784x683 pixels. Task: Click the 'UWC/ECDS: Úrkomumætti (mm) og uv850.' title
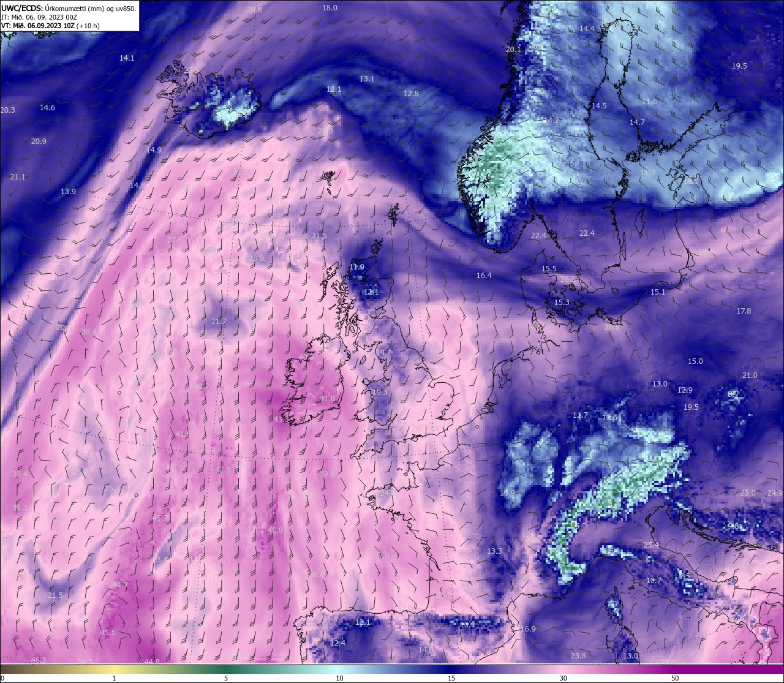click(69, 8)
